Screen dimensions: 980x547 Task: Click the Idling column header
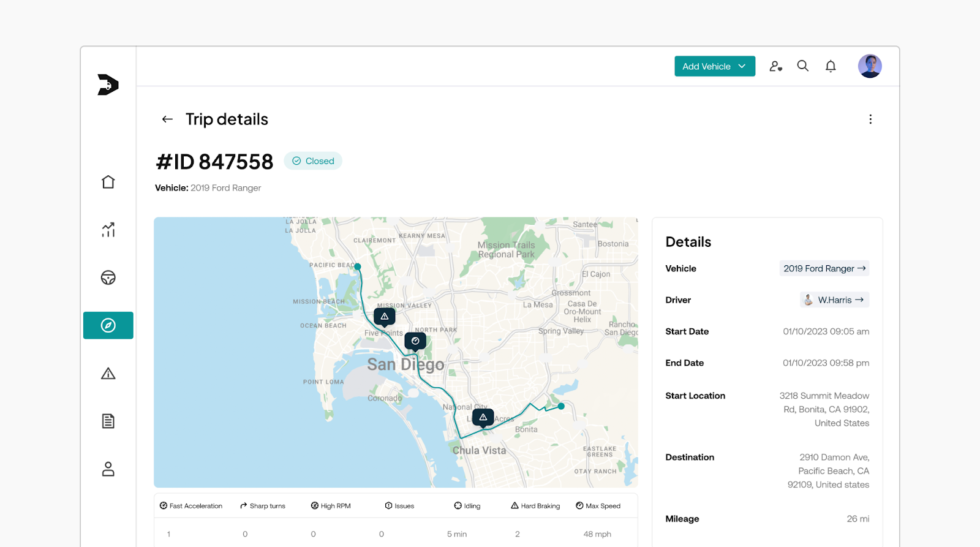point(467,506)
